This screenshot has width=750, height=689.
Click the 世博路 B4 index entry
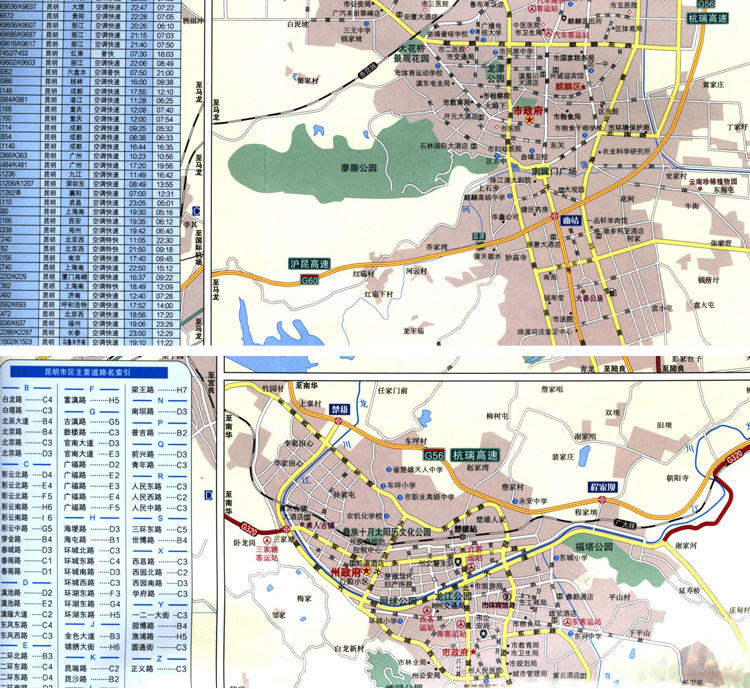(159, 540)
